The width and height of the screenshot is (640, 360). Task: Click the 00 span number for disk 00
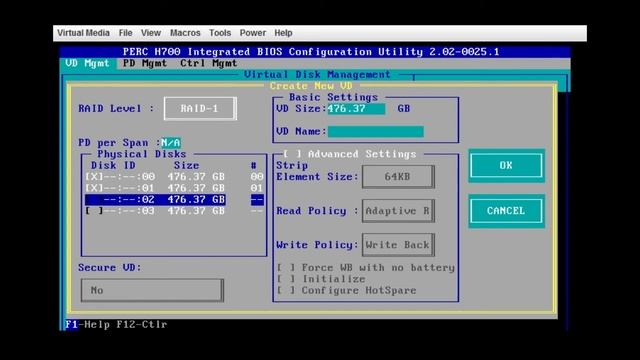[257, 177]
